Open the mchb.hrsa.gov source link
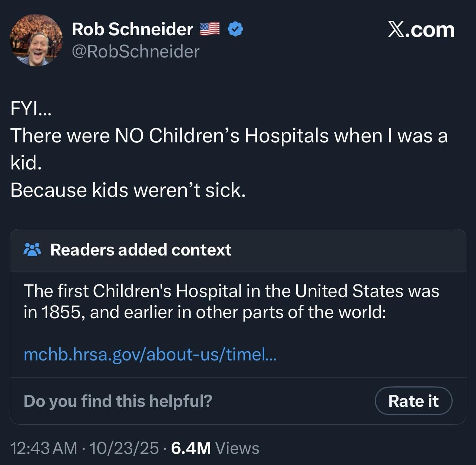Viewport: 476px width, 465px height. 150,354
